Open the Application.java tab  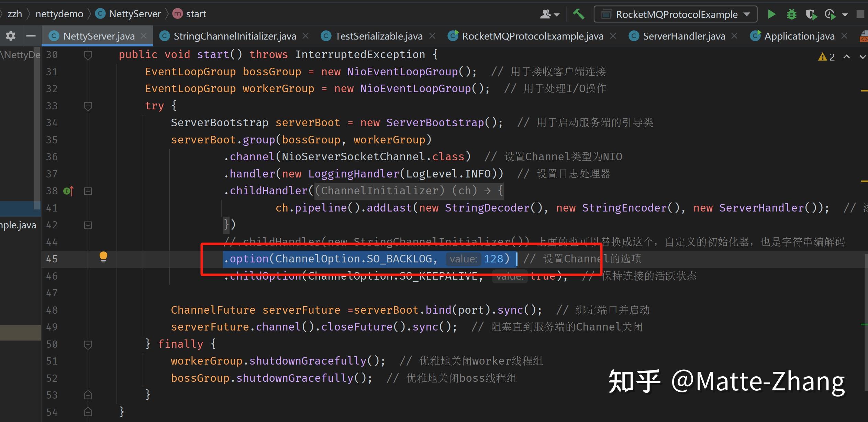(799, 35)
